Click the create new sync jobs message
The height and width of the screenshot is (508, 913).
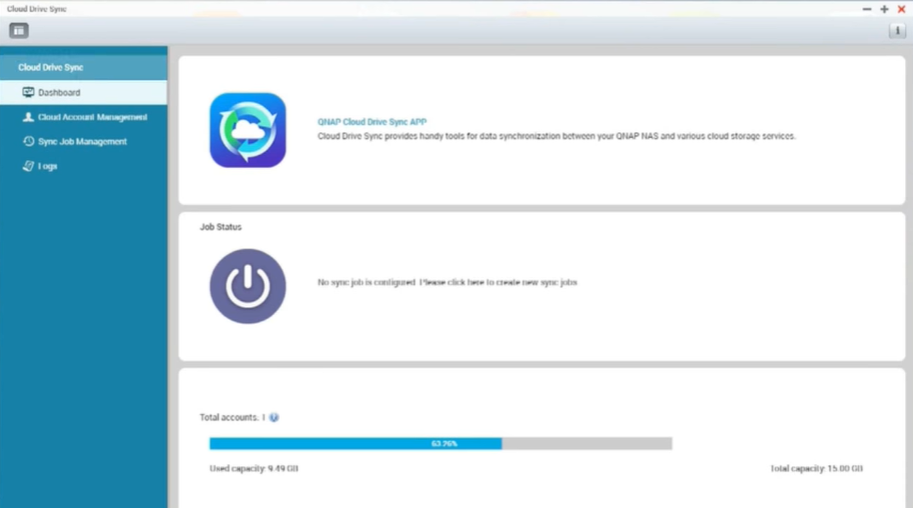[x=447, y=282]
